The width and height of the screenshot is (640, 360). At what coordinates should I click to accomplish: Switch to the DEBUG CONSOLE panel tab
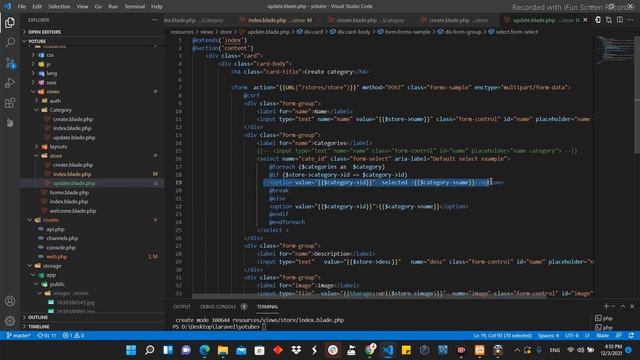(x=218, y=307)
